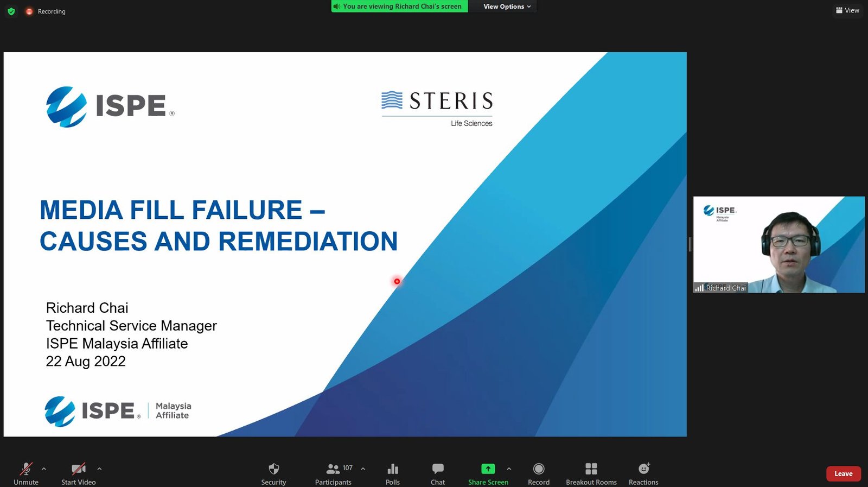Open the View layout menu
Image resolution: width=868 pixels, height=487 pixels.
tap(847, 10)
